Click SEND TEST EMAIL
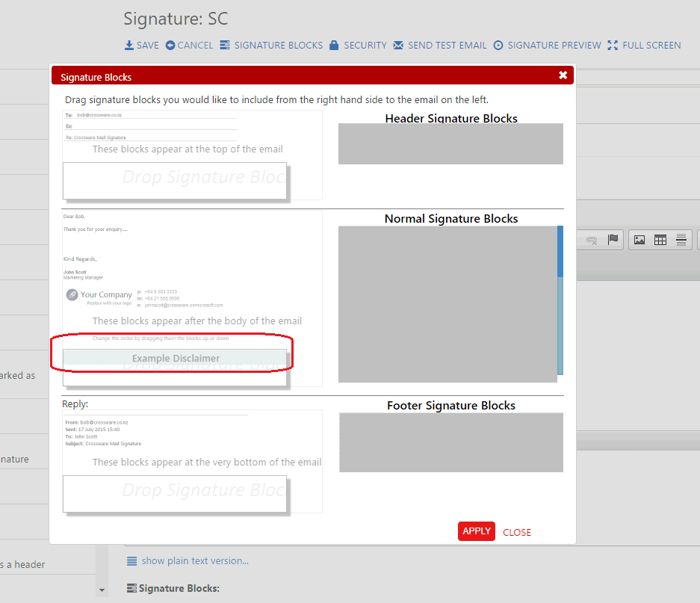 [x=440, y=45]
